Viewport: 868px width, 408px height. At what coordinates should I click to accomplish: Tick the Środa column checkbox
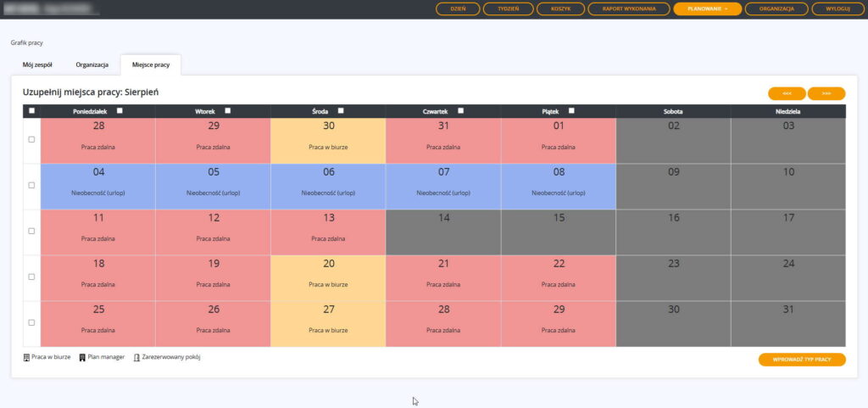coord(341,110)
